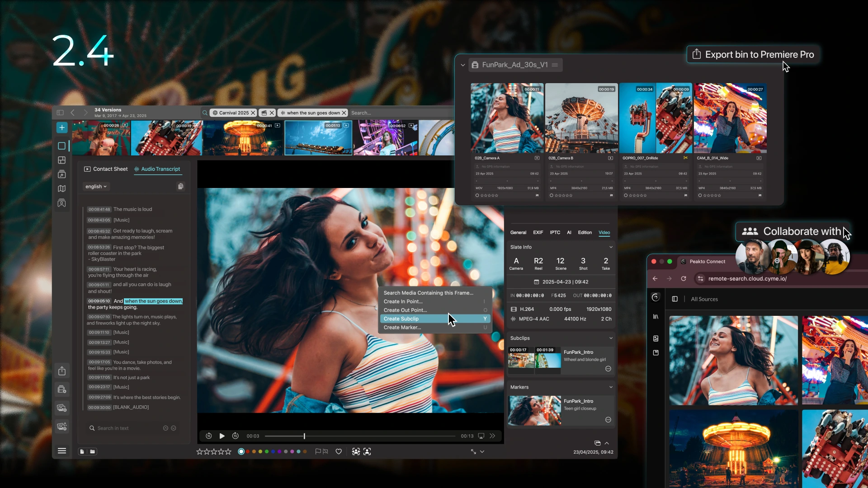This screenshot has width=868, height=488.
Task: Copy transcript with the clipboard icon
Action: [180, 186]
